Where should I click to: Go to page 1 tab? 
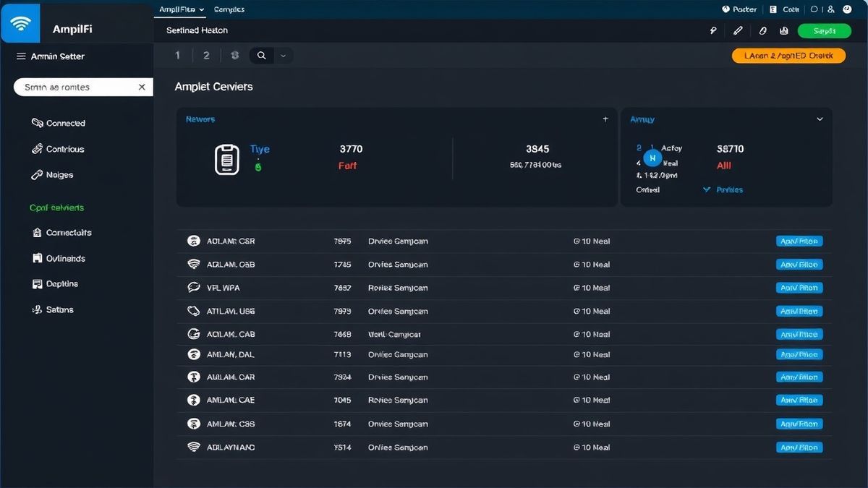pos(178,56)
